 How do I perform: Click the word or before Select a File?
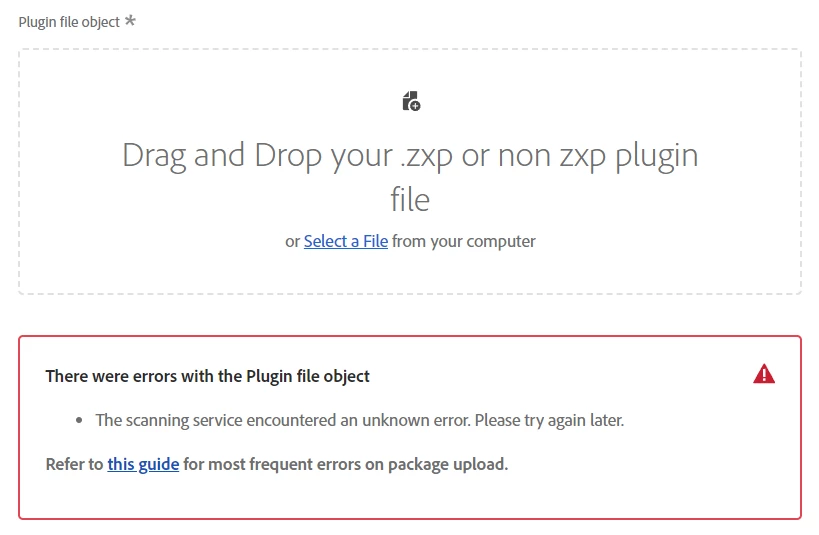pos(292,241)
